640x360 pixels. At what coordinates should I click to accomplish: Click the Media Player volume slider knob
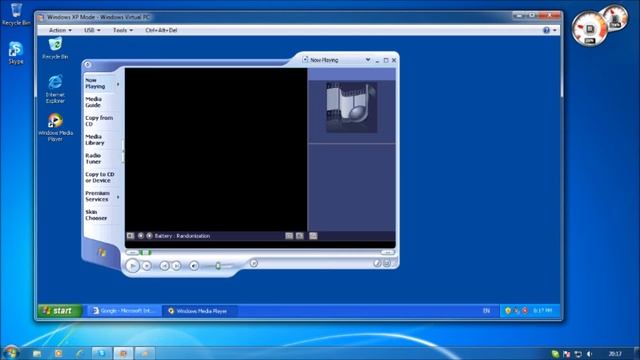coord(218,266)
